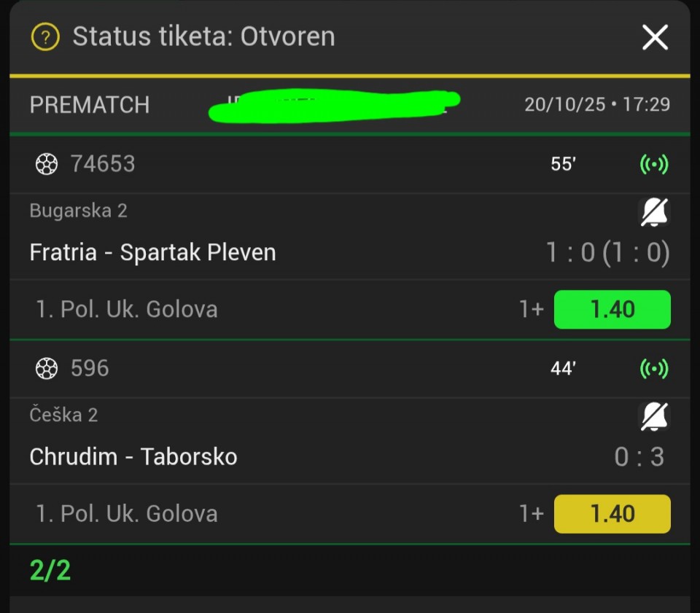The image size is (700, 613).
Task: Click the yellow 1.40 odds box
Action: [x=612, y=513]
